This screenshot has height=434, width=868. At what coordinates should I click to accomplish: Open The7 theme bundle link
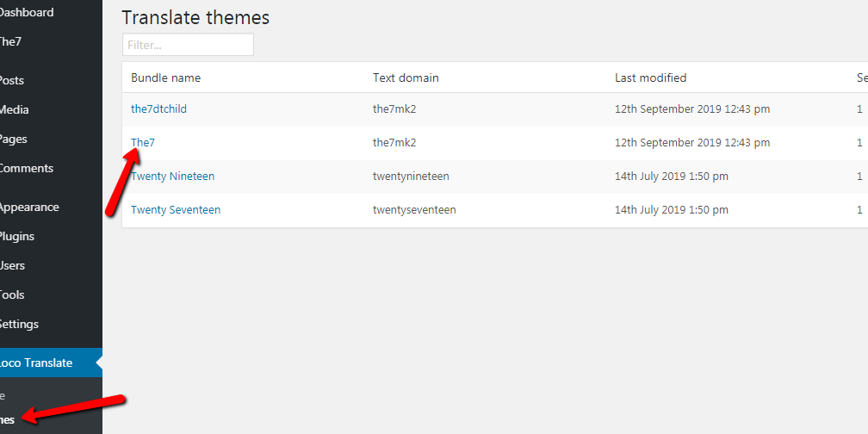point(143,143)
